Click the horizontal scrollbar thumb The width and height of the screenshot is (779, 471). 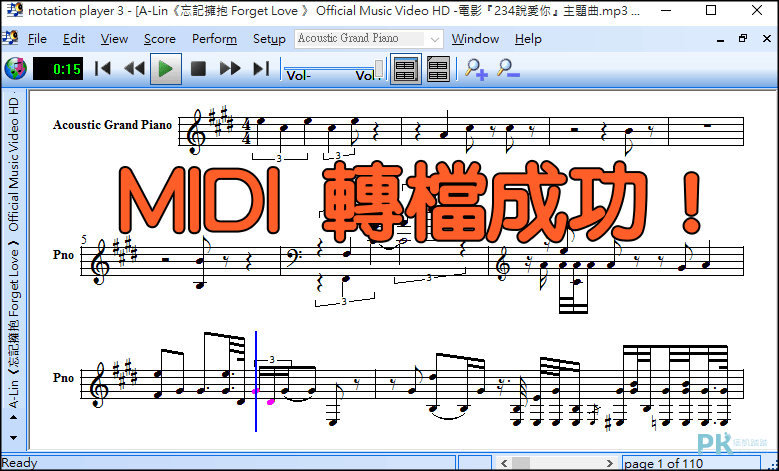click(521, 463)
